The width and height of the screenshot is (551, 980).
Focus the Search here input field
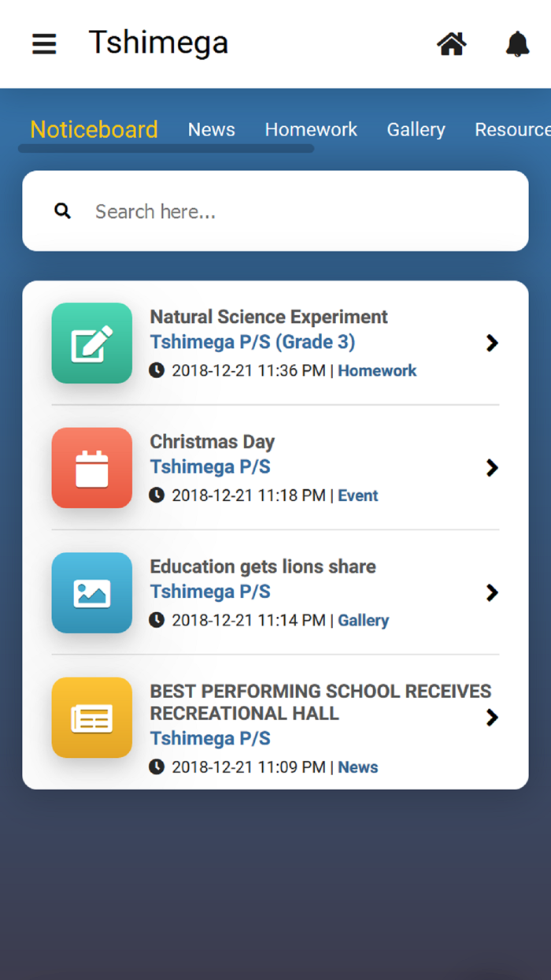299,211
